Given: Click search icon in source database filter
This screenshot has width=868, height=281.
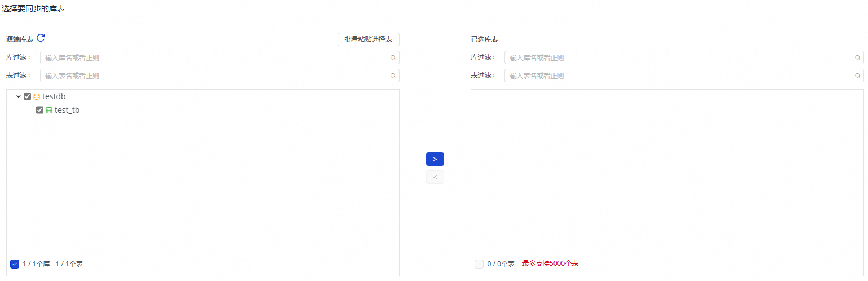Looking at the screenshot, I should 393,58.
